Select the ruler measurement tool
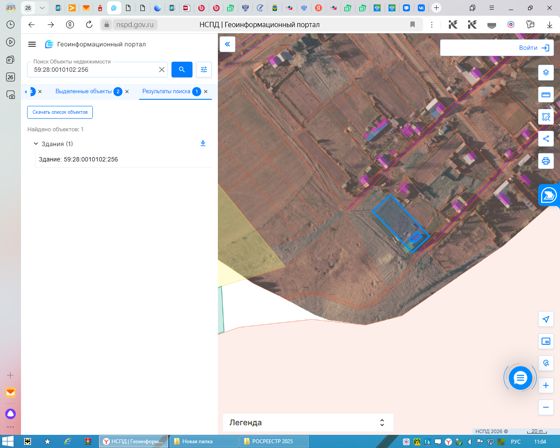Screen dimensions: 560x448 pyautogui.click(x=545, y=95)
